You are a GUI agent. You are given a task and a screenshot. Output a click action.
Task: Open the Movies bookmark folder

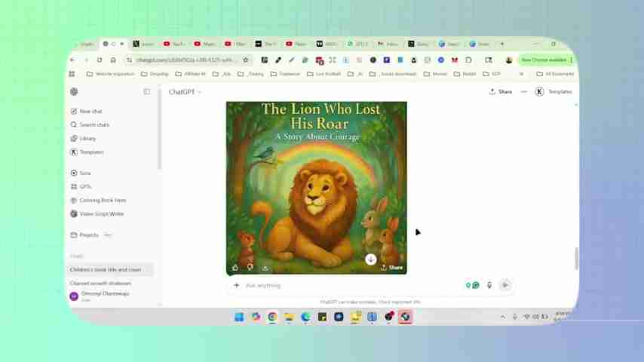coord(435,74)
